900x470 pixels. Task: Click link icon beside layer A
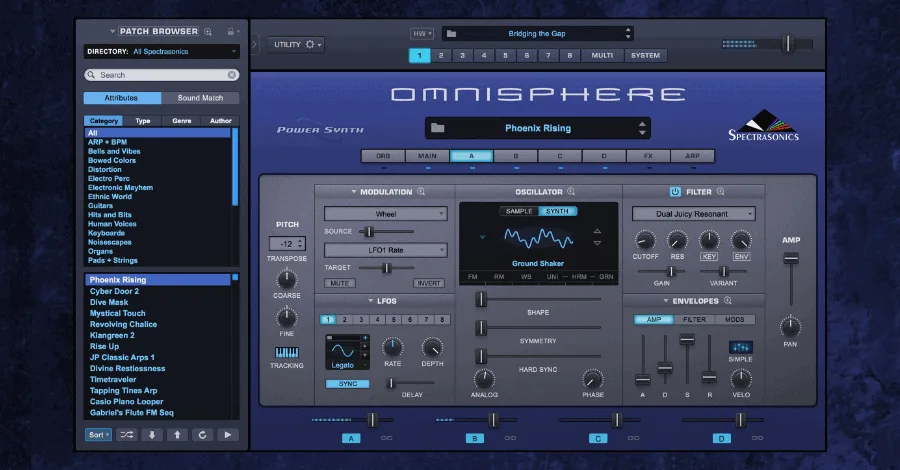tap(386, 438)
